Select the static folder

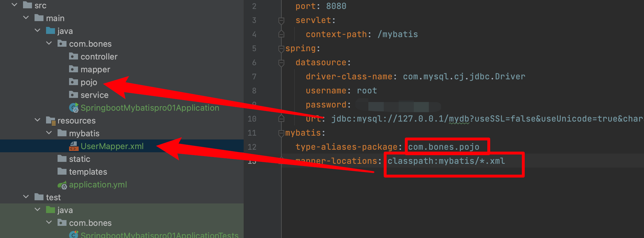tap(80, 159)
